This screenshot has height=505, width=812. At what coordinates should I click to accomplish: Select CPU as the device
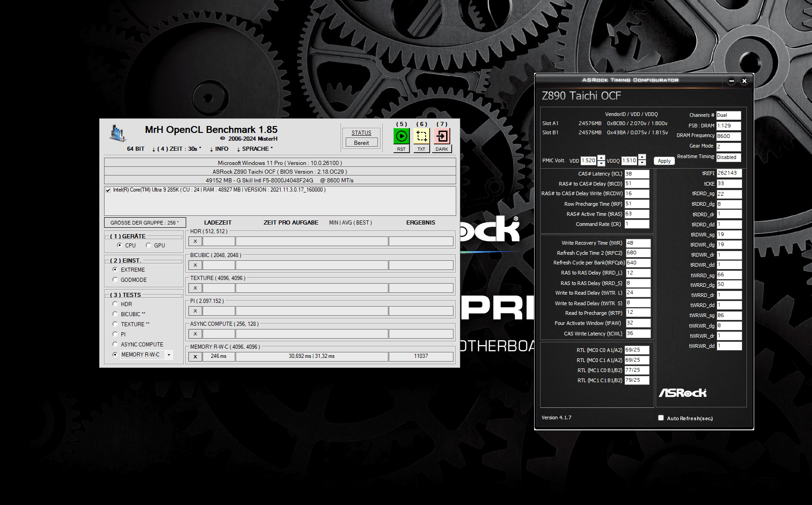pos(120,245)
